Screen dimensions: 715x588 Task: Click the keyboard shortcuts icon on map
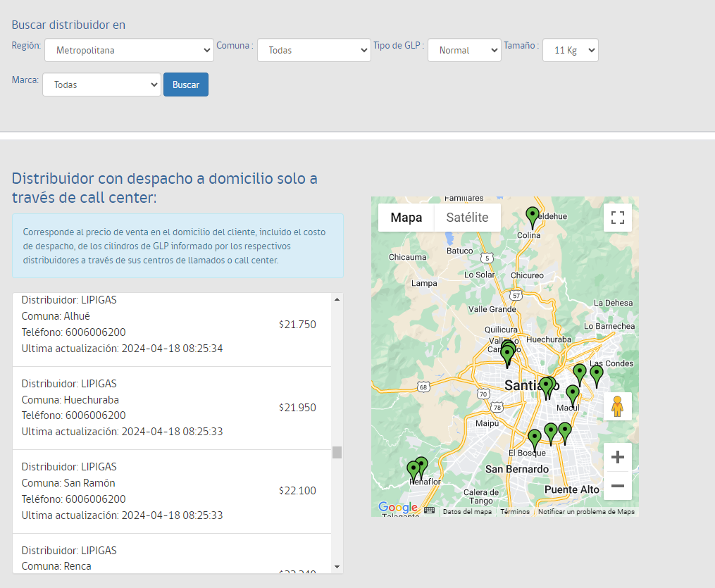(429, 511)
